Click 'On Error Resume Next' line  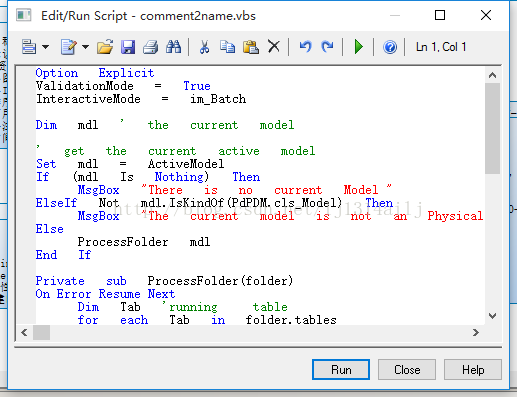click(x=105, y=294)
